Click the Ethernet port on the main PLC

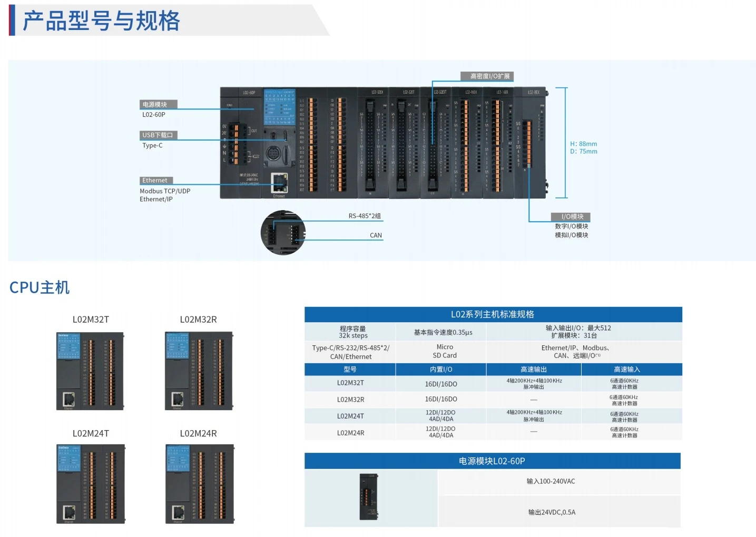[x=279, y=183]
